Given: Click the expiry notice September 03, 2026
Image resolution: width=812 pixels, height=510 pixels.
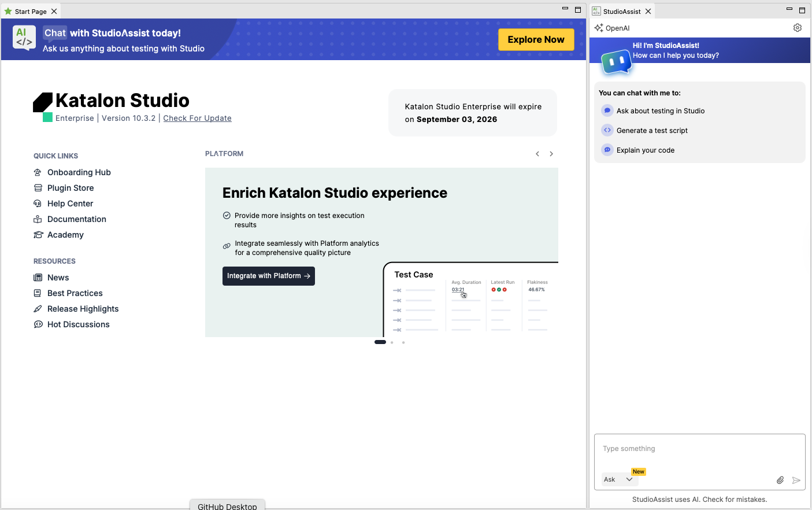Looking at the screenshot, I should [457, 119].
